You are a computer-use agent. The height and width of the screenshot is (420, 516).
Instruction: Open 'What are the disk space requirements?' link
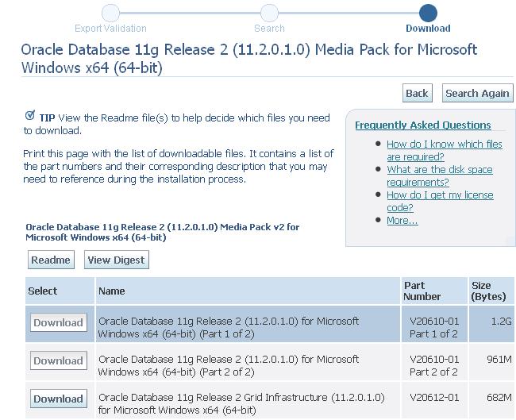[x=440, y=175]
